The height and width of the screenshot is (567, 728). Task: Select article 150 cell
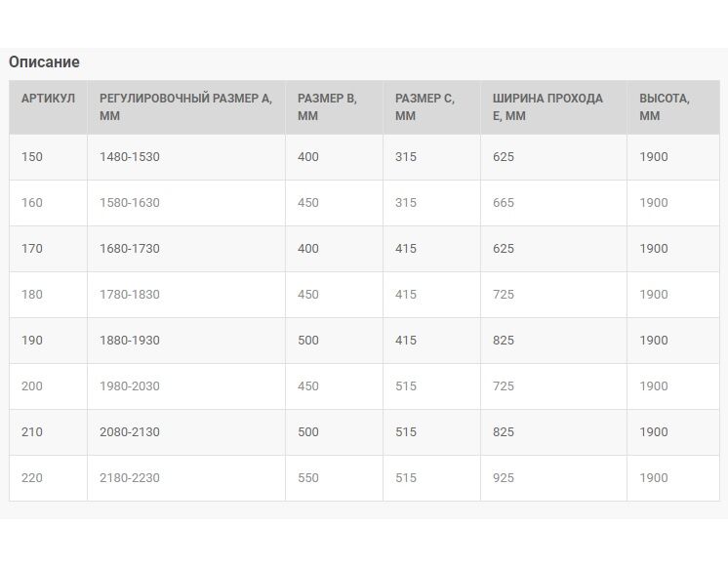point(32,157)
